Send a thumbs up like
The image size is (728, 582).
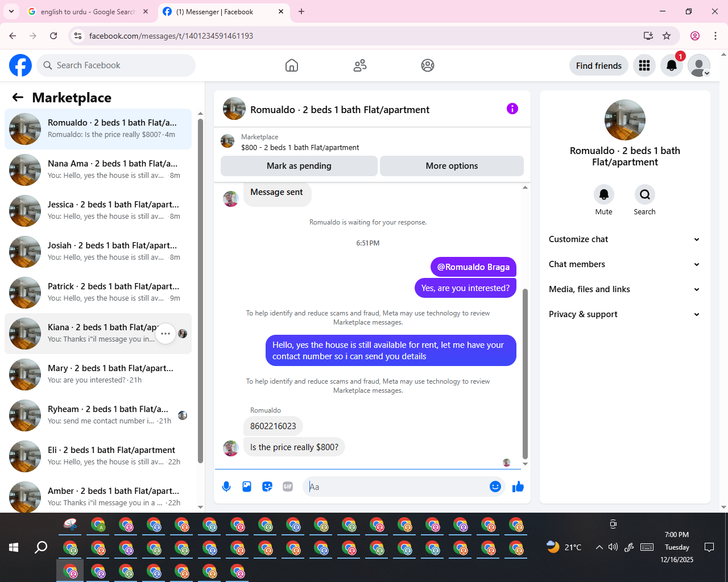point(518,487)
